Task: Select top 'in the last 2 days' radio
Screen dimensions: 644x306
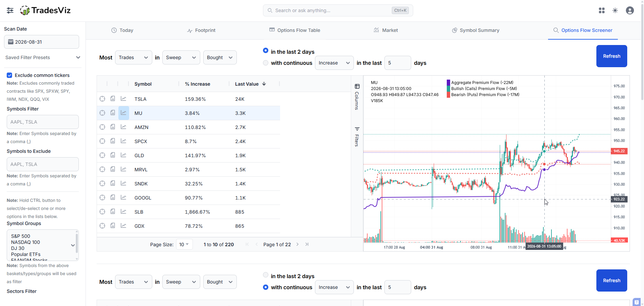Action: (x=266, y=50)
